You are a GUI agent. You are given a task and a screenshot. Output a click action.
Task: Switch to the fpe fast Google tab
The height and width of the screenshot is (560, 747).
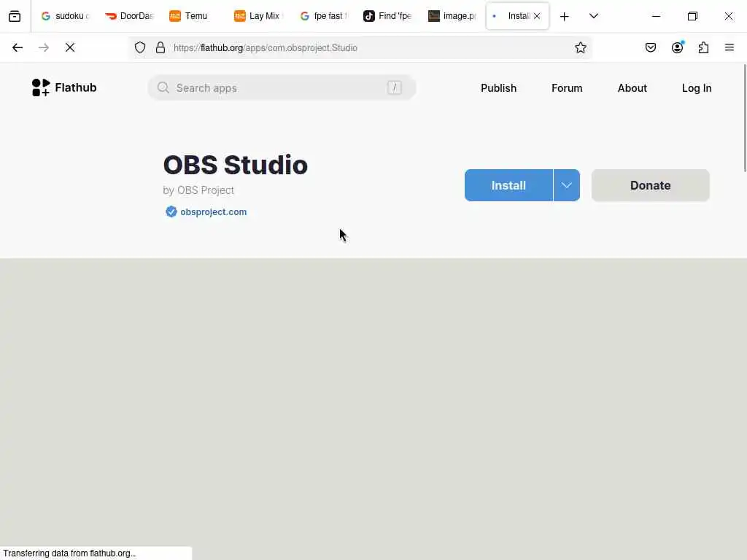pos(323,16)
